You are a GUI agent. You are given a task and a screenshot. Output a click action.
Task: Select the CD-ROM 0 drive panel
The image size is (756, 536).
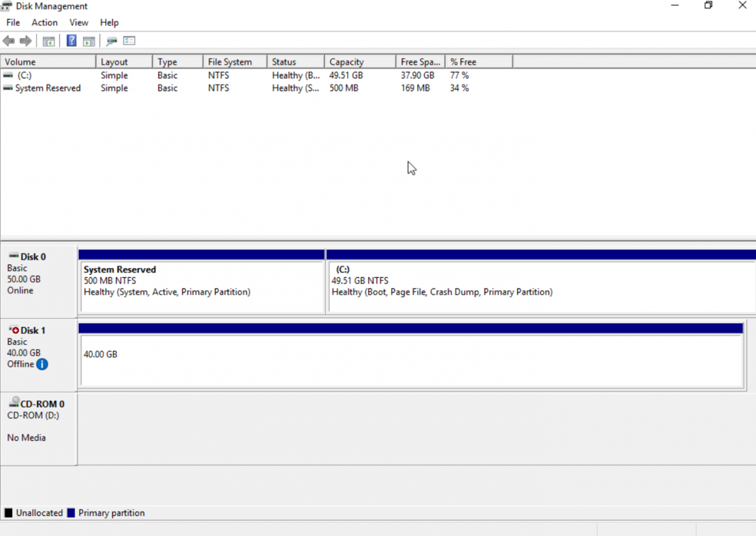click(38, 421)
